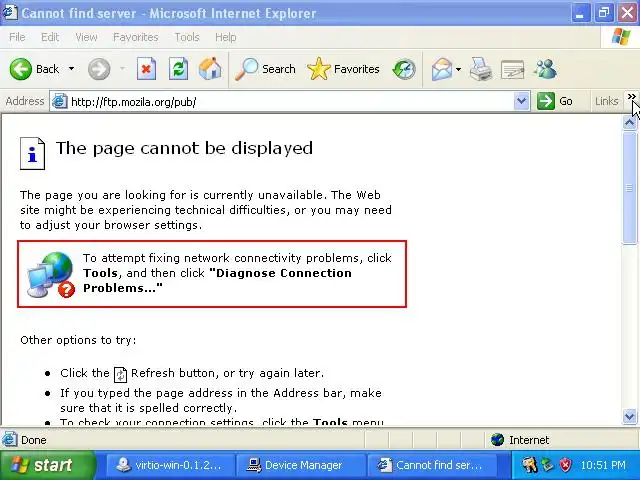Viewport: 640px width, 480px height.
Task: Minimize the Internet Explorer window
Action: point(580,13)
